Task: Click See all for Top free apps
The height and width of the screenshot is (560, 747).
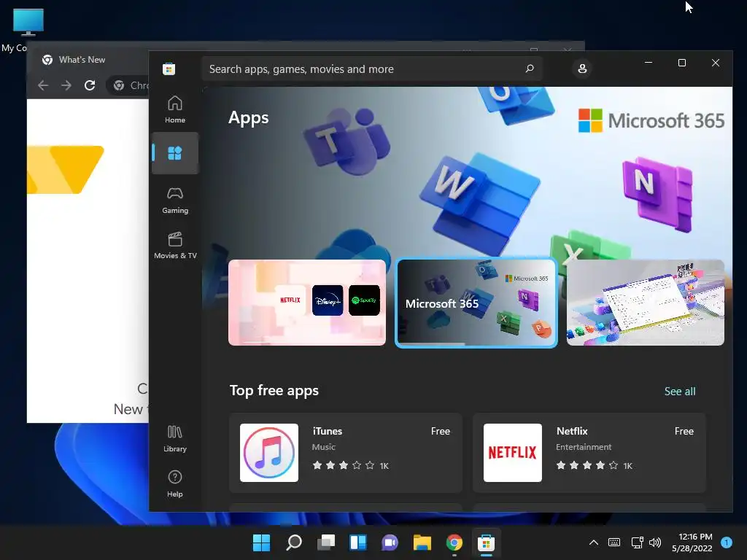Action: (x=680, y=391)
